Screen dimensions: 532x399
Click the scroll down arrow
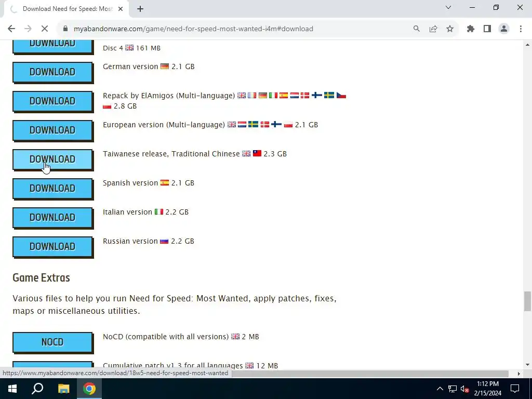click(527, 365)
